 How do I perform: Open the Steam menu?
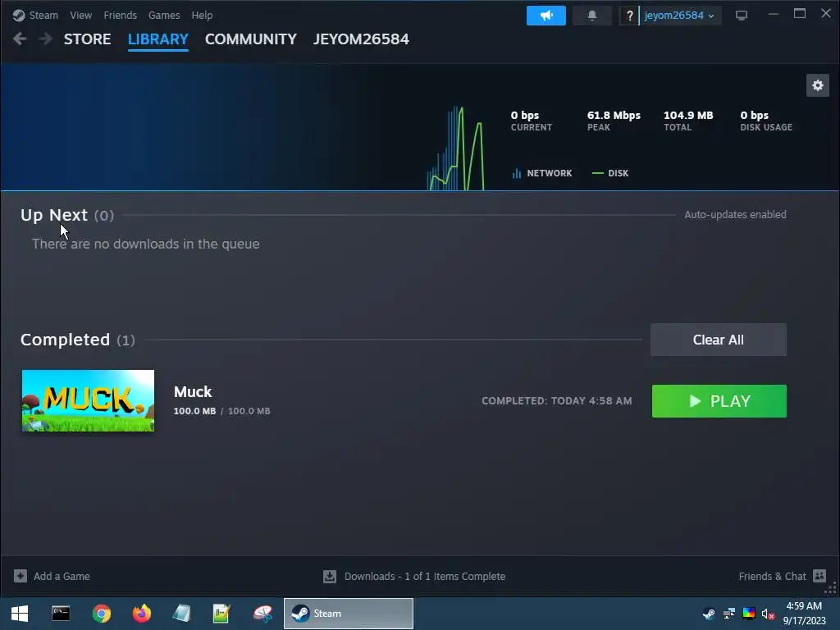tap(43, 16)
